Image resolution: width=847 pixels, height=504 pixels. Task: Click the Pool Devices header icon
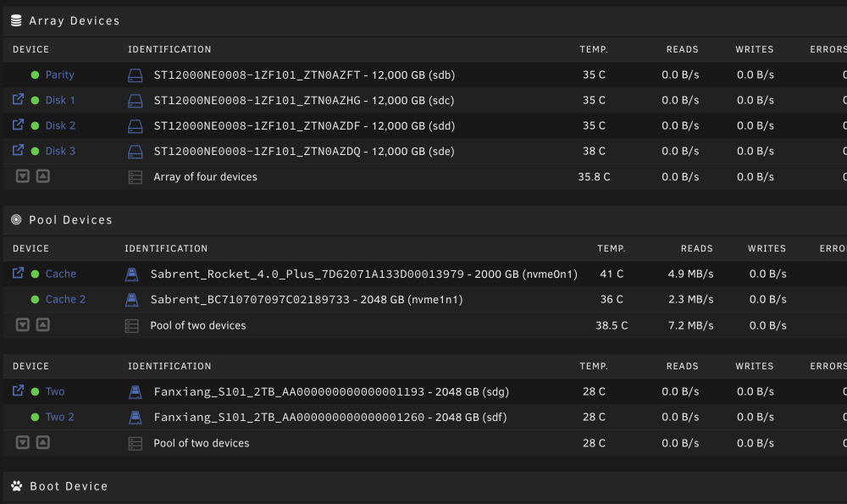16,220
